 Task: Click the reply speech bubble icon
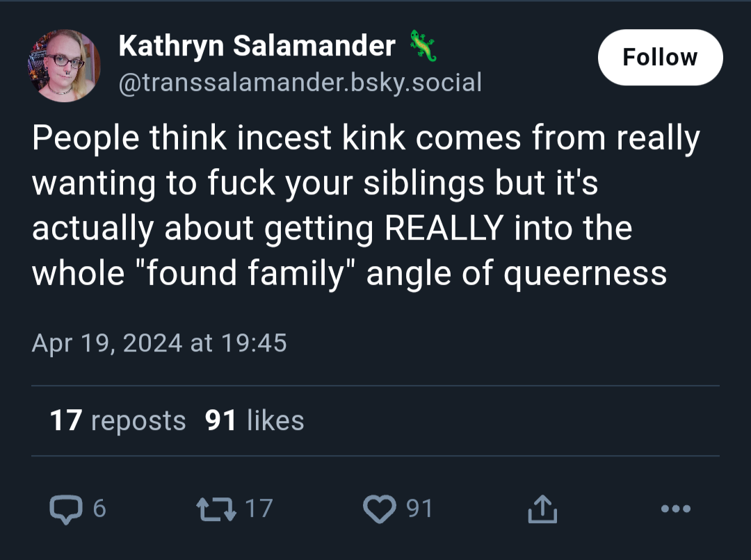coord(66,509)
